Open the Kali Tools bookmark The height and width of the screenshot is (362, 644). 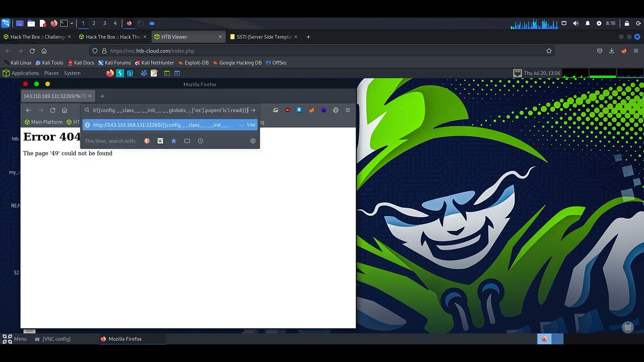pos(49,63)
